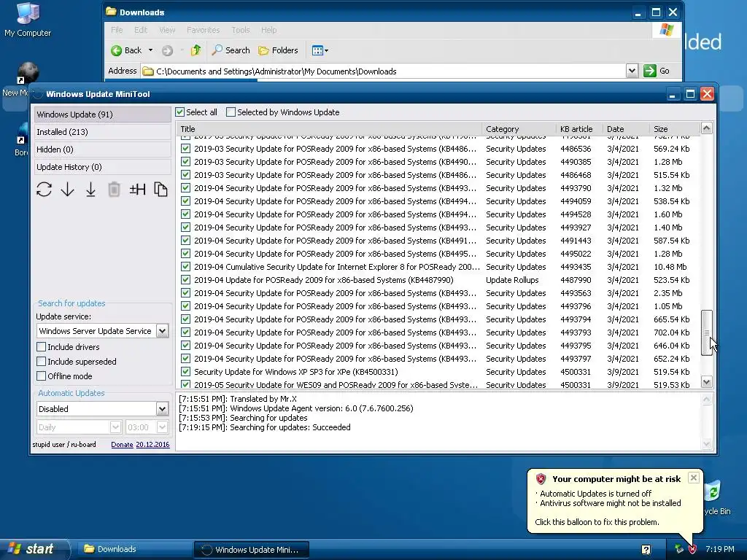Select Windows Update (91) tab
The width and height of the screenshot is (747, 560).
(x=102, y=114)
